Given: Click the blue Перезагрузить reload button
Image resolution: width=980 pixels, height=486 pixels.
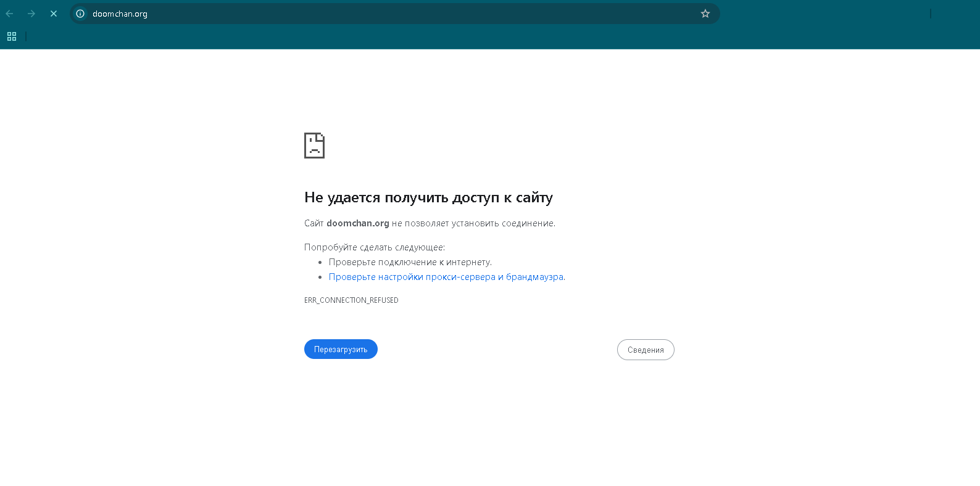Looking at the screenshot, I should coord(341,349).
